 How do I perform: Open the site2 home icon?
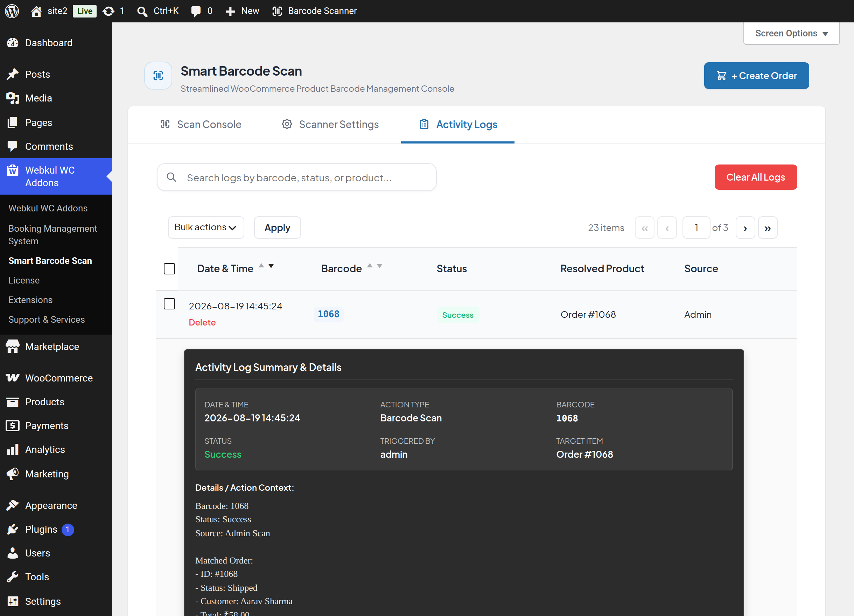click(36, 11)
